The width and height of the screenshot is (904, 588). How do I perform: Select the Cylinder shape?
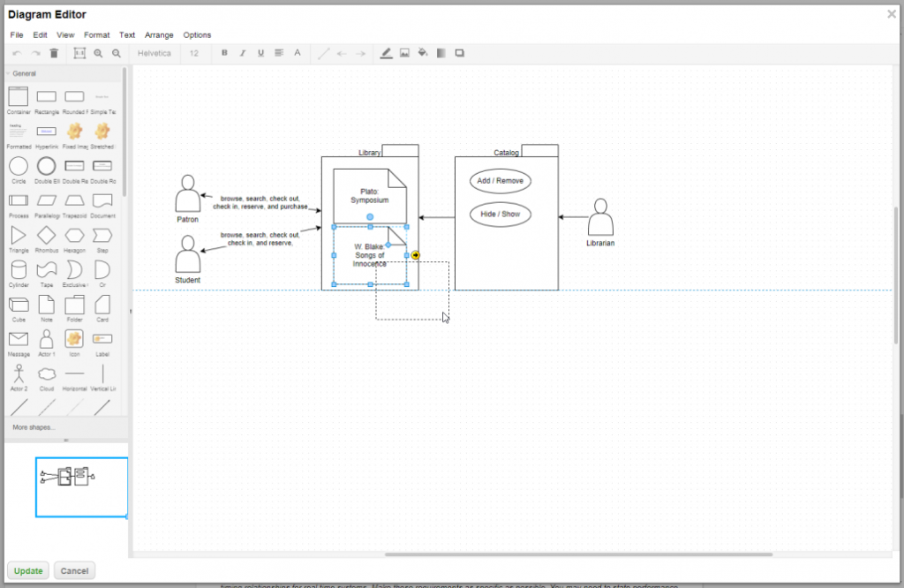[19, 271]
